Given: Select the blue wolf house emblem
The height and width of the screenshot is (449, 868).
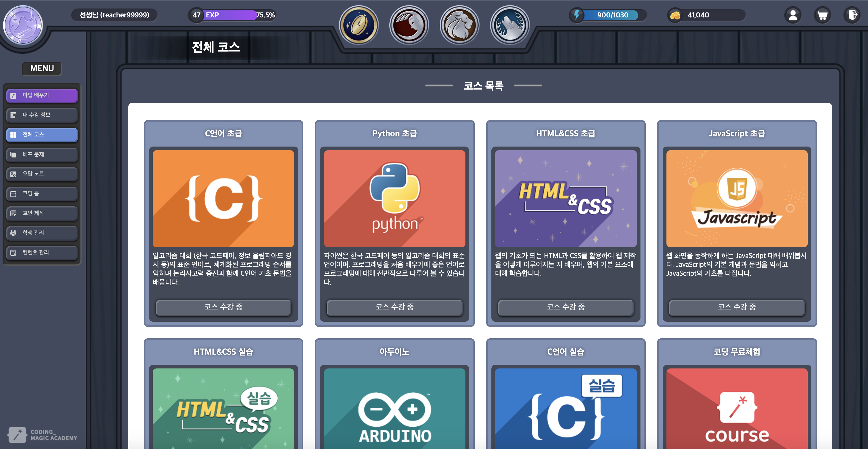Looking at the screenshot, I should pyautogui.click(x=510, y=25).
